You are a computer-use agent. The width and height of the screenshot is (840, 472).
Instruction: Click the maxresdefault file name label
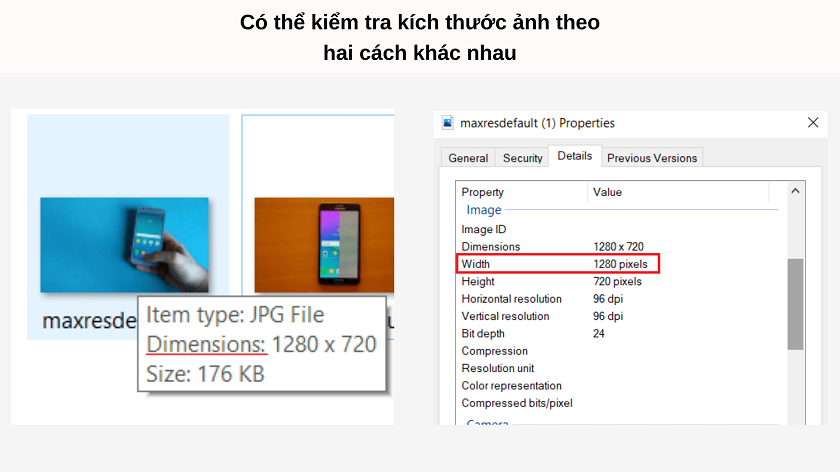(x=88, y=321)
